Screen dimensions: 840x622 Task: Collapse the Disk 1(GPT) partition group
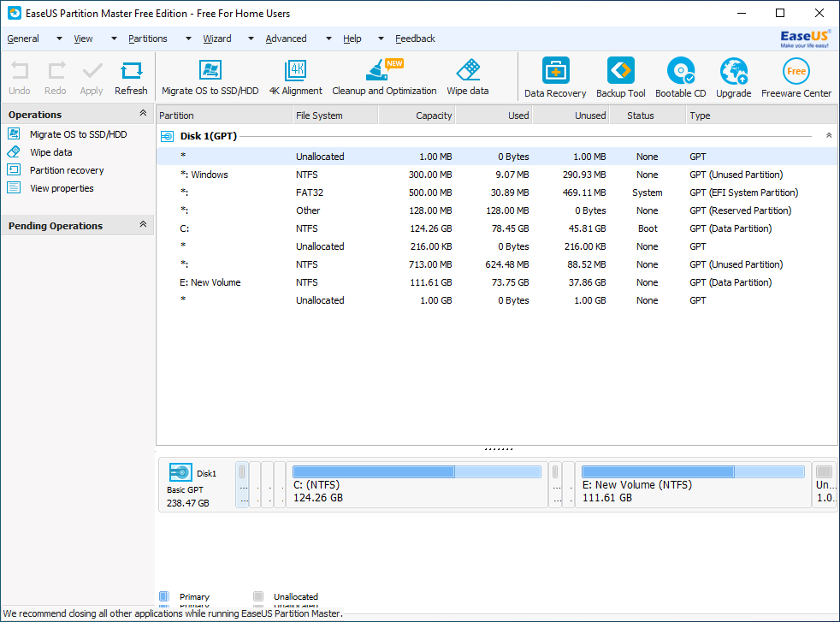tap(828, 136)
